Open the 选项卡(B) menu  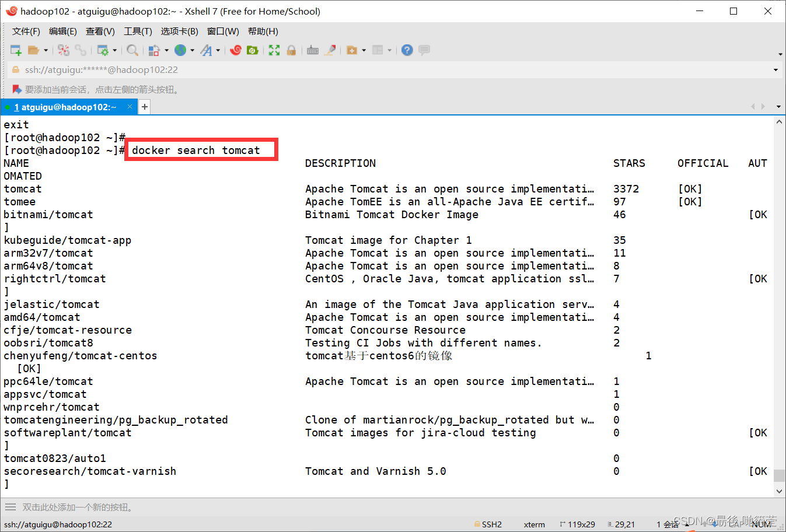(x=180, y=32)
